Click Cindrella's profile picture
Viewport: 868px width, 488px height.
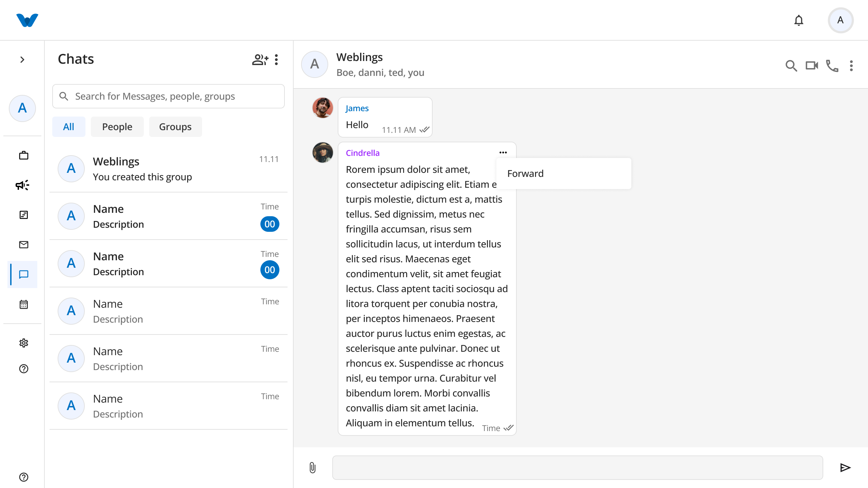[322, 152]
